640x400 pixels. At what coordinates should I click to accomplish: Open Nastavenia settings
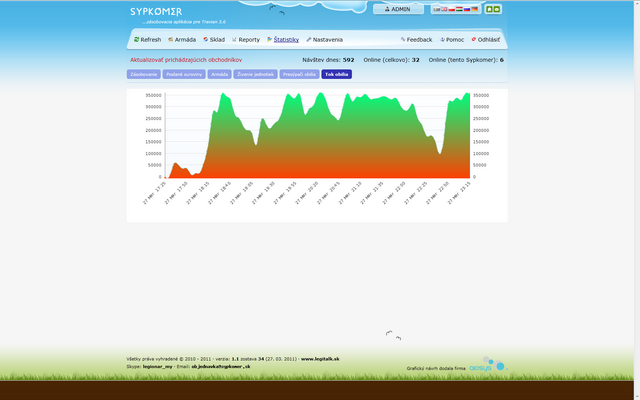point(325,40)
